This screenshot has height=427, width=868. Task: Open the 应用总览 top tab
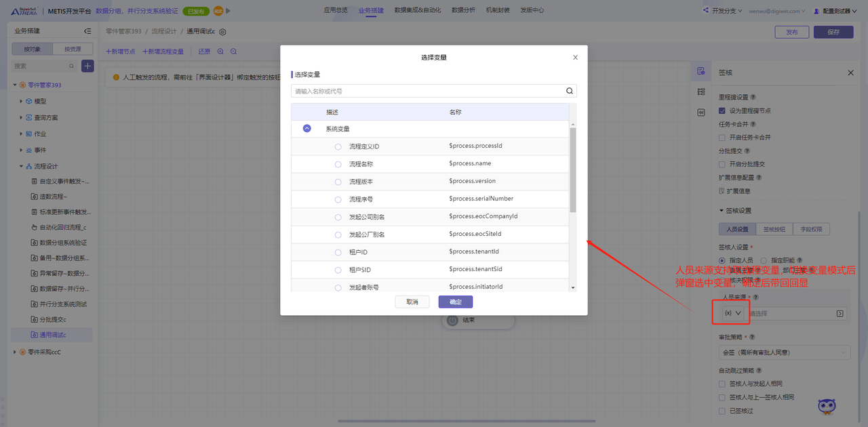(336, 10)
